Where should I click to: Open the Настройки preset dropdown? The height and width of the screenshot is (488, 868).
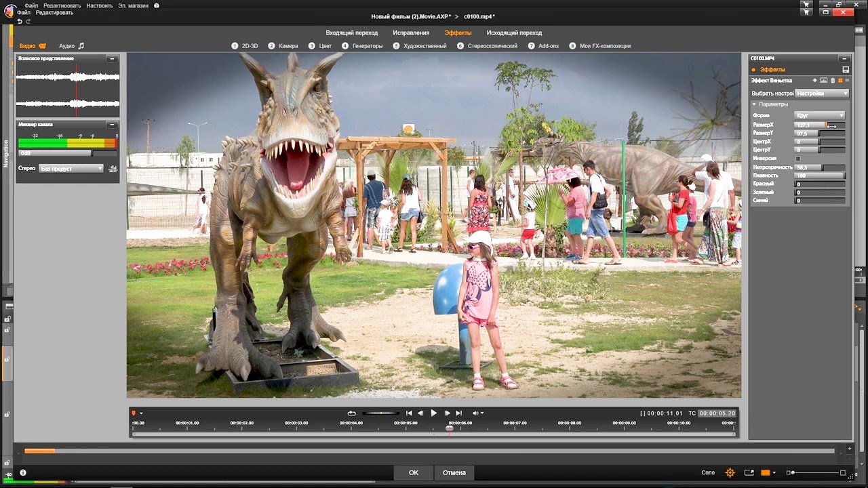[822, 93]
